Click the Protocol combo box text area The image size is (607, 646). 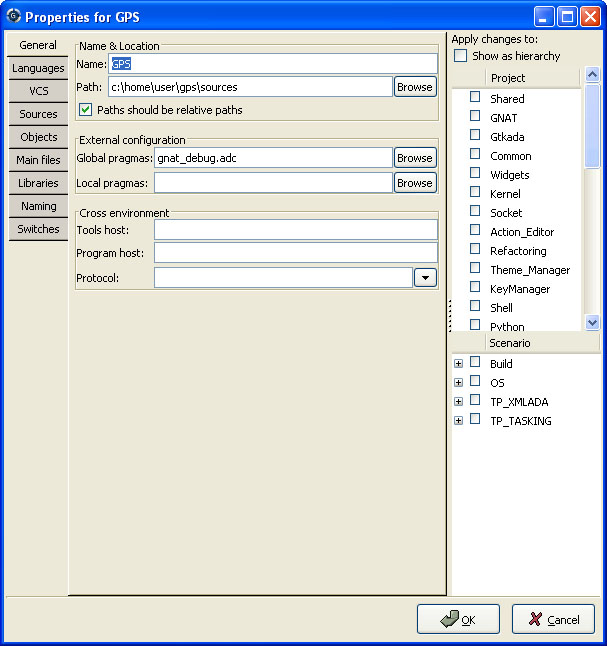[284, 278]
